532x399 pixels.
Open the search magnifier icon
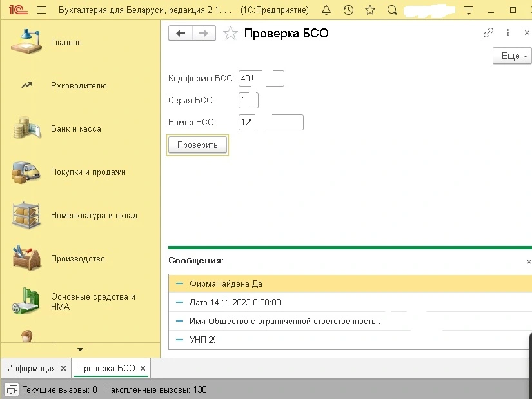click(391, 10)
